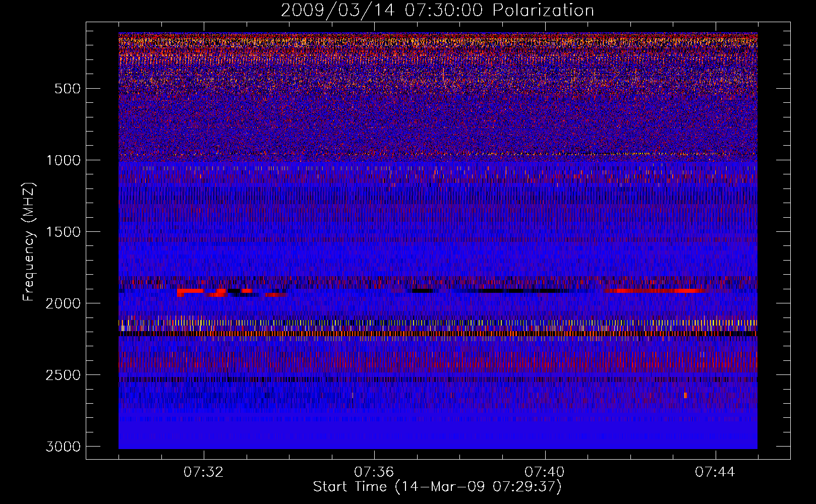Click the small orange spot near 07:43 at 2650 MHz

coord(685,395)
